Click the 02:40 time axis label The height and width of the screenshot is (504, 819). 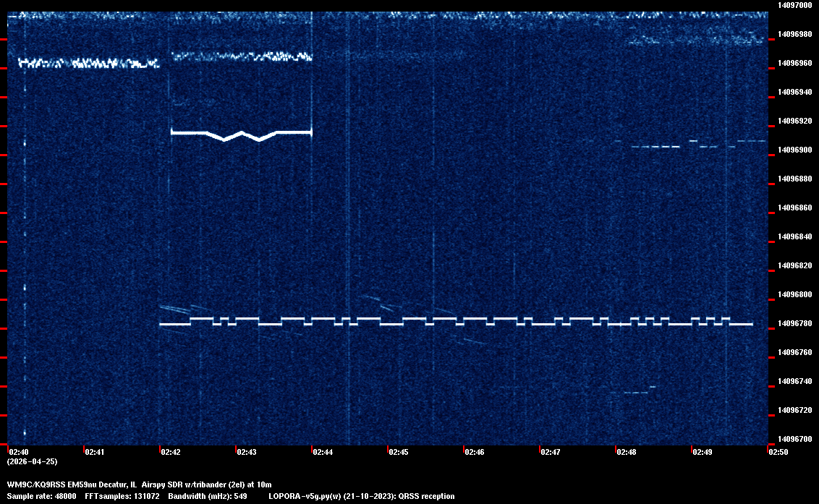pos(18,452)
